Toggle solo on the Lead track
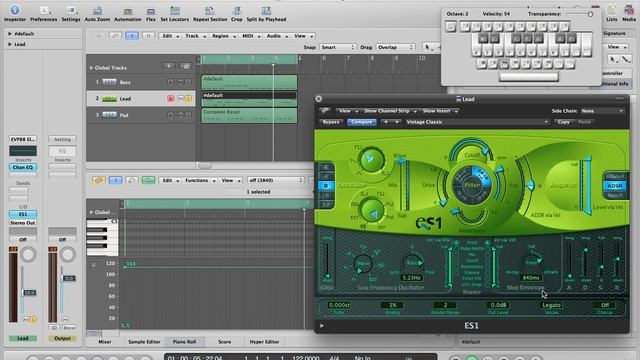 [188, 99]
